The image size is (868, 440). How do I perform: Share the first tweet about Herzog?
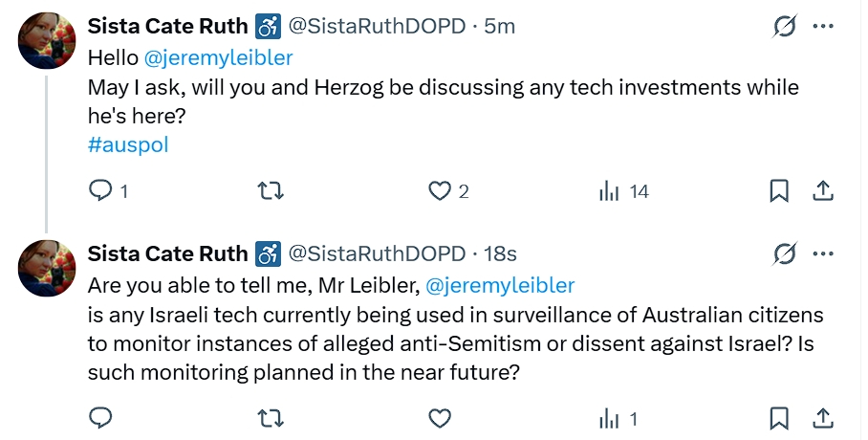tap(822, 191)
